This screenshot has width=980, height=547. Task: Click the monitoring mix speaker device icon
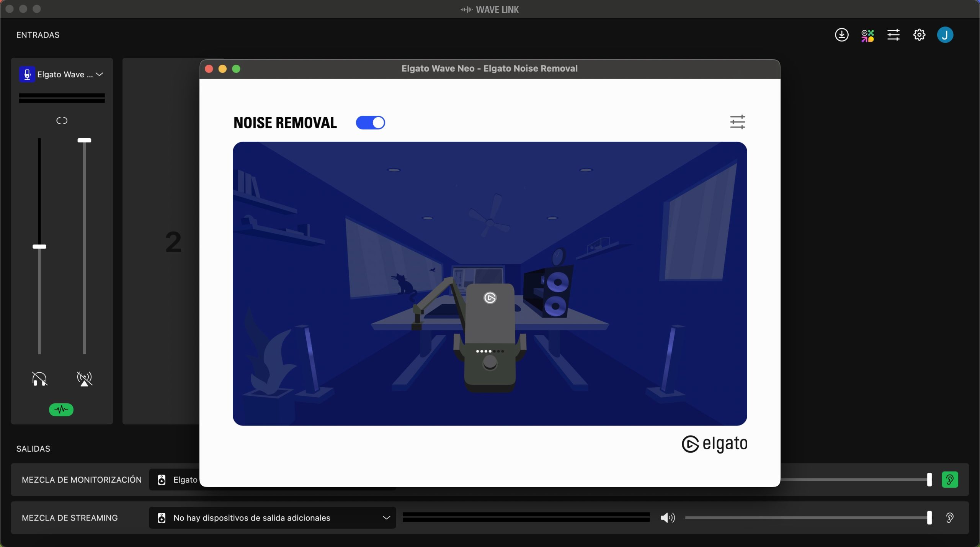(x=162, y=480)
